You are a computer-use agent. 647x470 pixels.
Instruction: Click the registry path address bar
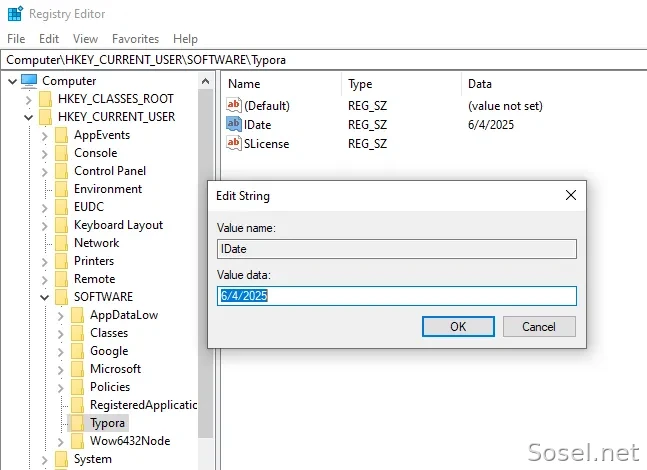click(x=325, y=60)
